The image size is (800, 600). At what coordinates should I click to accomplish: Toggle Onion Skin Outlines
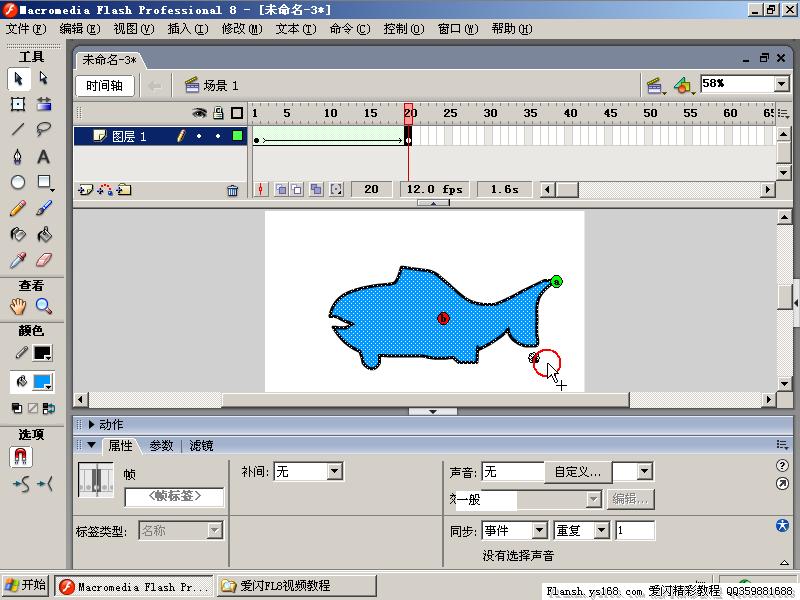(x=297, y=190)
